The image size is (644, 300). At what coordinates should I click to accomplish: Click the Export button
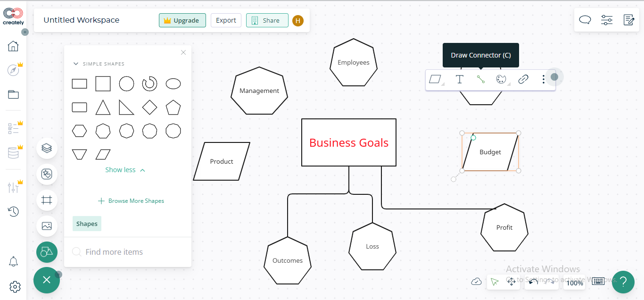226,20
